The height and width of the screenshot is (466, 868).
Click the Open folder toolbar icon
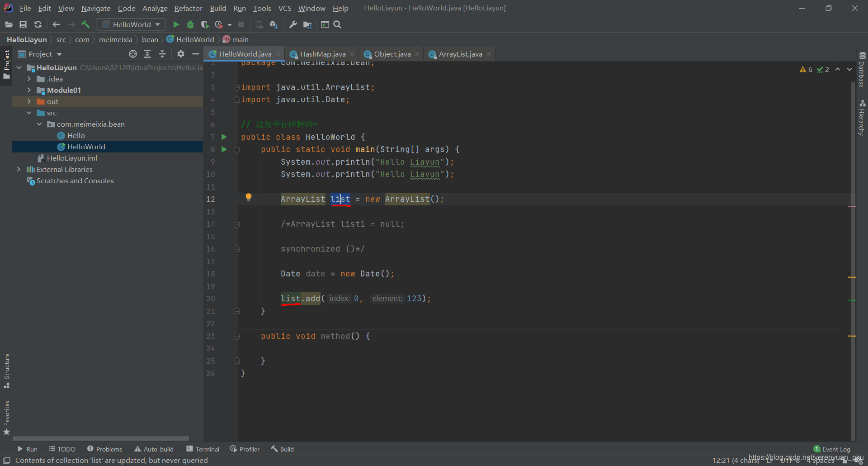tap(9, 24)
